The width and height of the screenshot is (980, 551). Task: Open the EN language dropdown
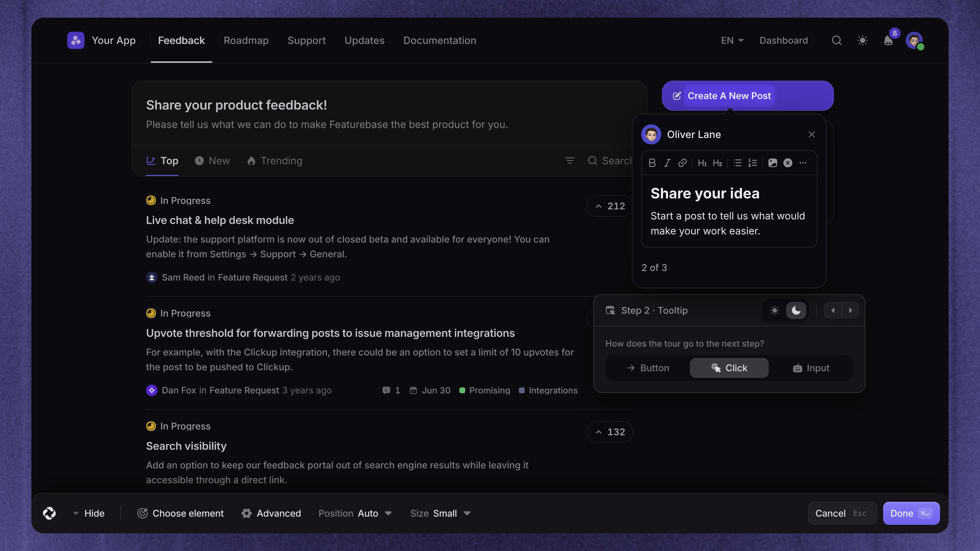tap(732, 40)
